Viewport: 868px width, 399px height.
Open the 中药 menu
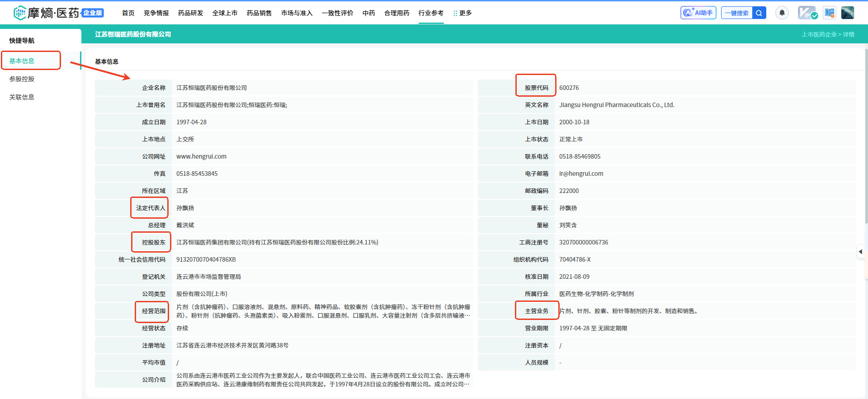(369, 13)
